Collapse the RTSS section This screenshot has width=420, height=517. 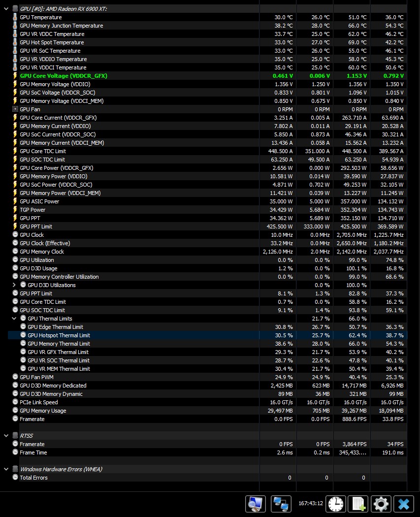coord(6,436)
